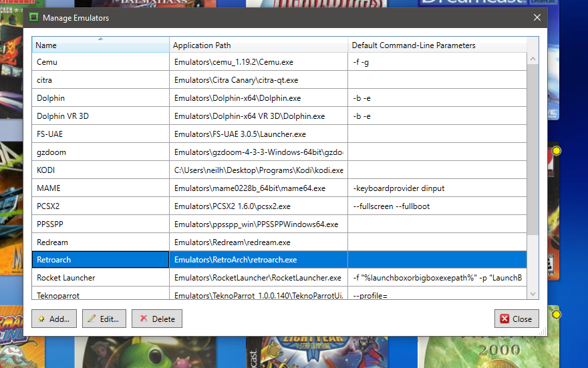Select the Dolphin emulator name cell
The height and width of the screenshot is (368, 588).
[100, 98]
